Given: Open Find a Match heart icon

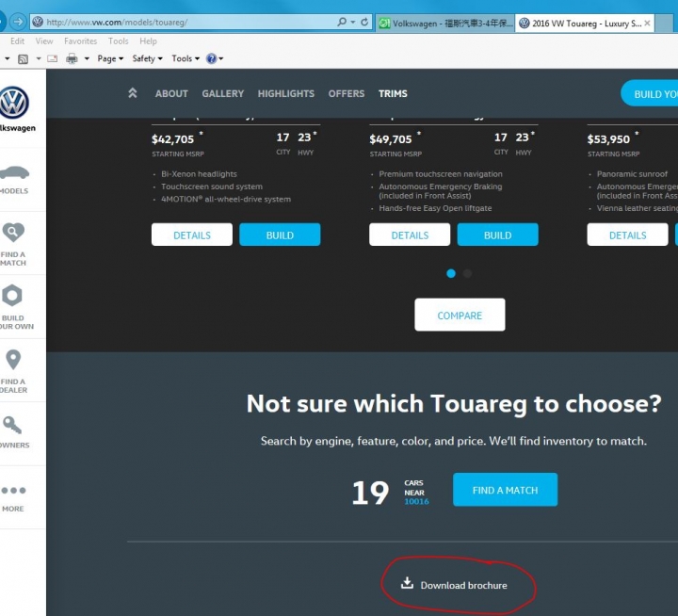Looking at the screenshot, I should coord(13,233).
